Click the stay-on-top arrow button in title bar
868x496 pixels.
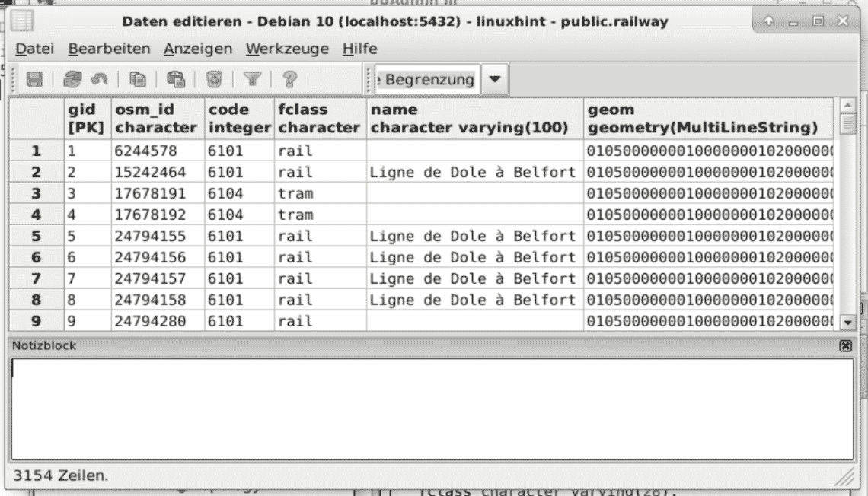[x=768, y=21]
